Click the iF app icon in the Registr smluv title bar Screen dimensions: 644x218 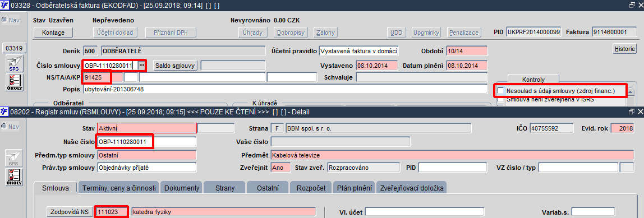(4, 112)
